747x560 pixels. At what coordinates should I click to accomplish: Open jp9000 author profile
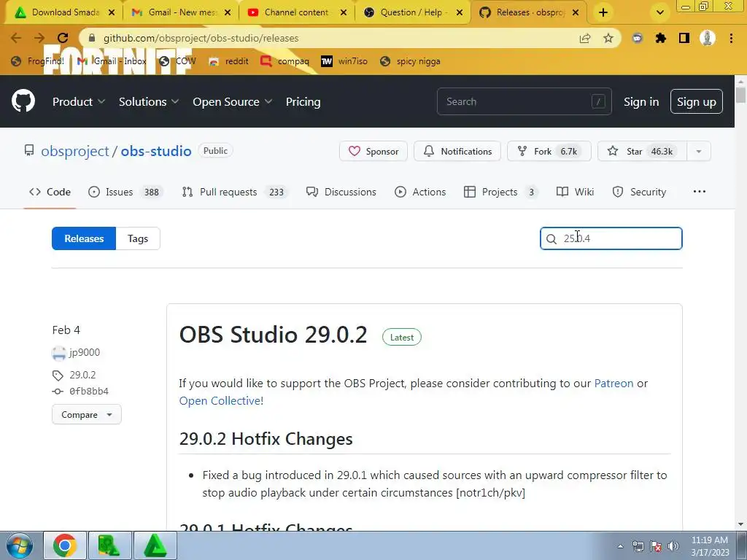click(x=85, y=352)
